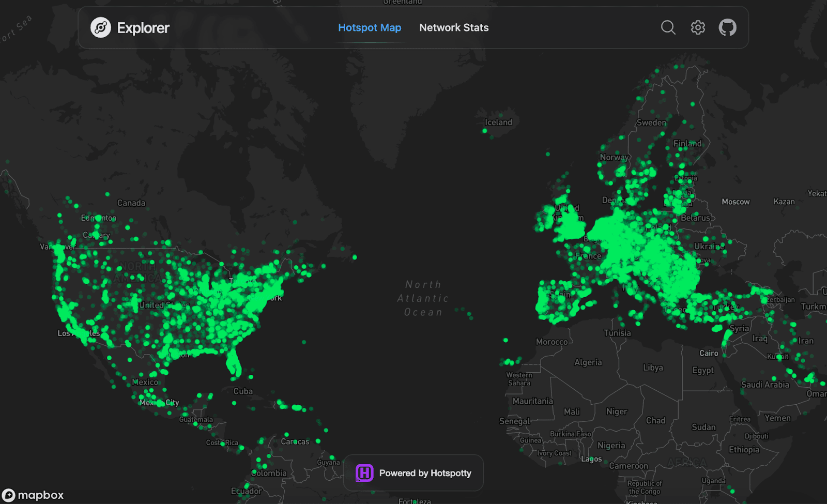
Task: Click a hotspot dot near Iceland
Action: [x=484, y=131]
